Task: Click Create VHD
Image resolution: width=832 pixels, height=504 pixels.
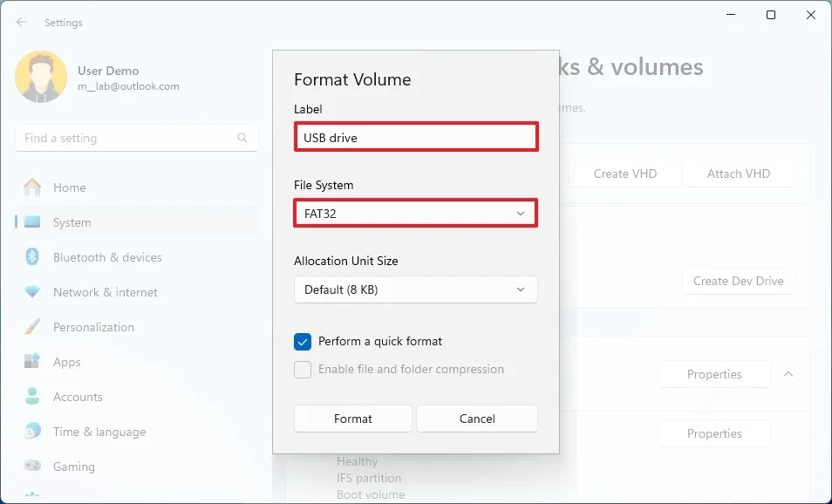Action: (x=624, y=174)
